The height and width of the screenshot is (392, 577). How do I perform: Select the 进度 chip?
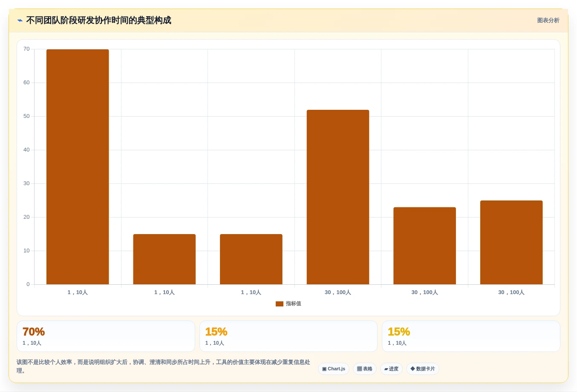point(391,369)
